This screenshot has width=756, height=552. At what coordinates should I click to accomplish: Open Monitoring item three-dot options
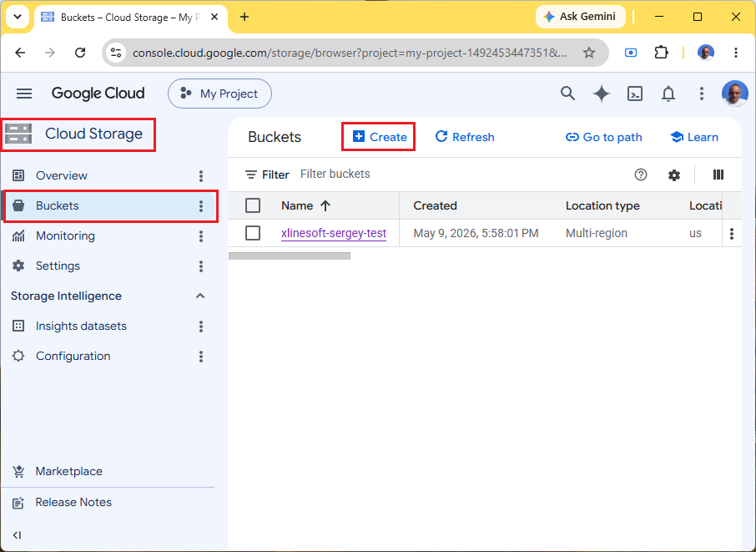(201, 236)
